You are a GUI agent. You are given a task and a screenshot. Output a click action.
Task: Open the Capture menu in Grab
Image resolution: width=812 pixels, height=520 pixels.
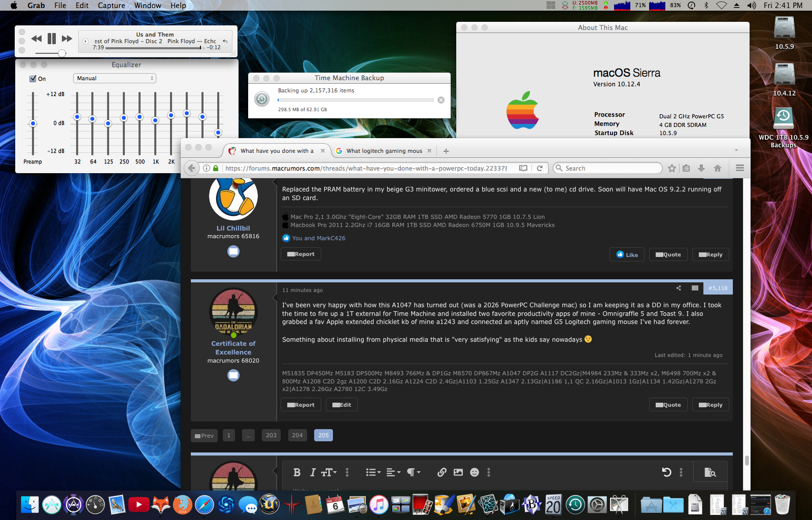click(111, 6)
